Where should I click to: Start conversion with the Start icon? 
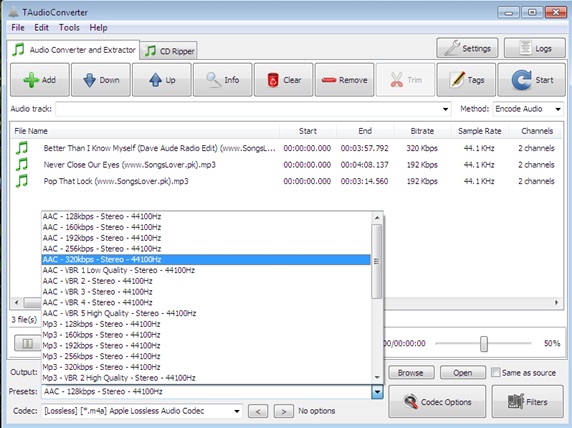point(522,80)
